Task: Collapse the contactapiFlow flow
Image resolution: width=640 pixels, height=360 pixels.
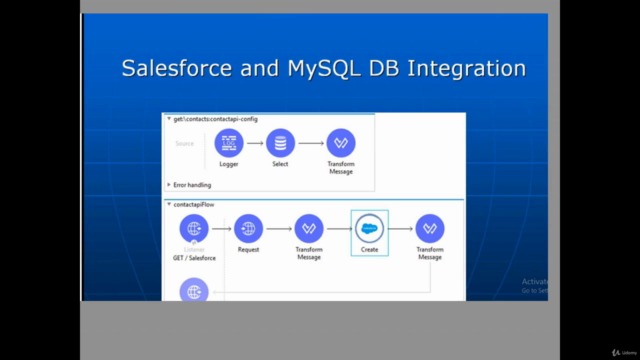Action: pyautogui.click(x=169, y=204)
